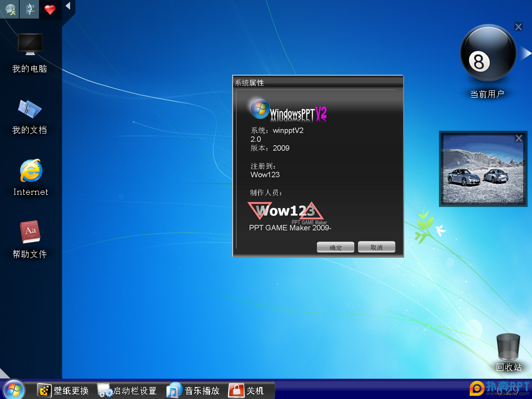Close the 8-ball user gadget
The height and width of the screenshot is (399, 532).
coord(518,27)
